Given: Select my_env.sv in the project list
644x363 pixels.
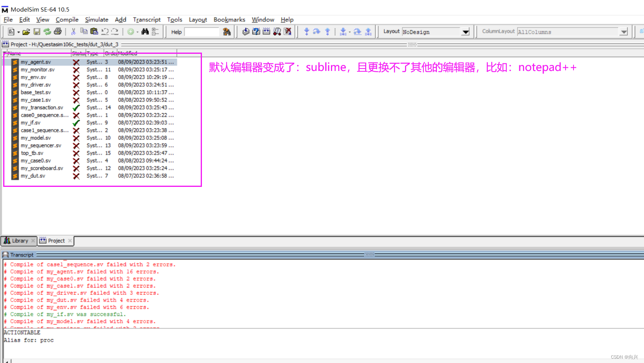Looking at the screenshot, I should (x=90, y=77).
